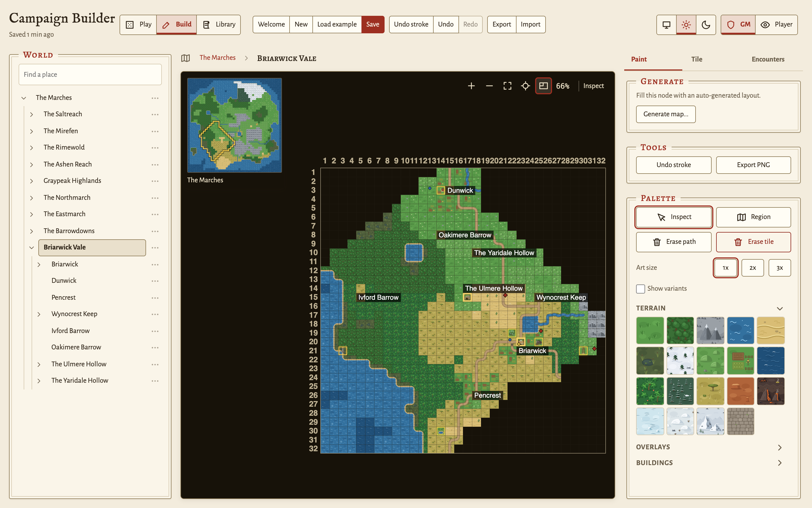This screenshot has height=508, width=812.
Task: Expand Wynocrest Keep tree node
Action: 39,314
